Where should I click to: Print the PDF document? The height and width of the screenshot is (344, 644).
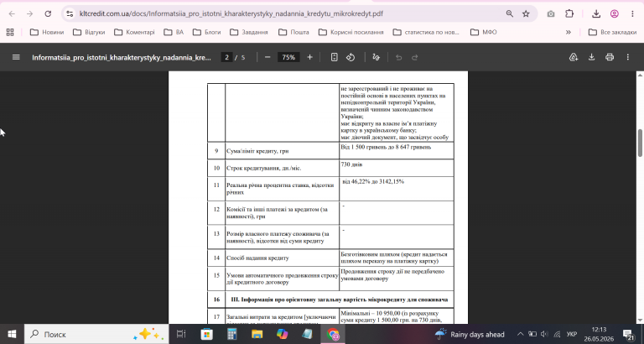pos(610,57)
